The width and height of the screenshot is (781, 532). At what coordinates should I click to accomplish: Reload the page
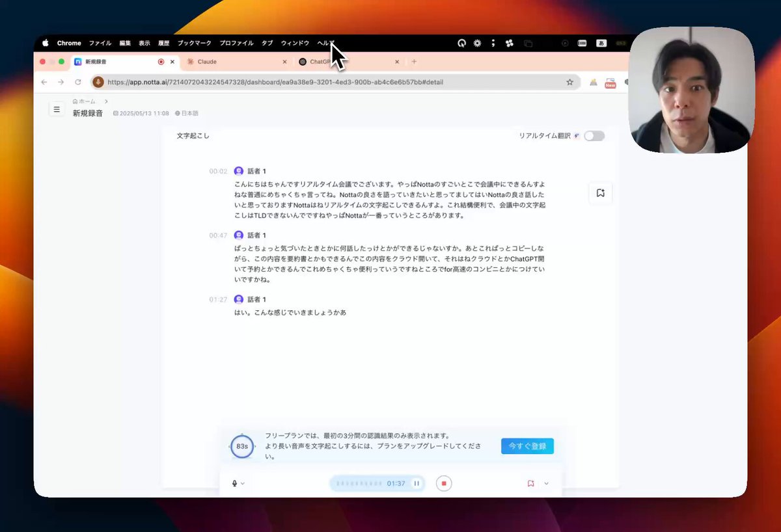pos(78,82)
